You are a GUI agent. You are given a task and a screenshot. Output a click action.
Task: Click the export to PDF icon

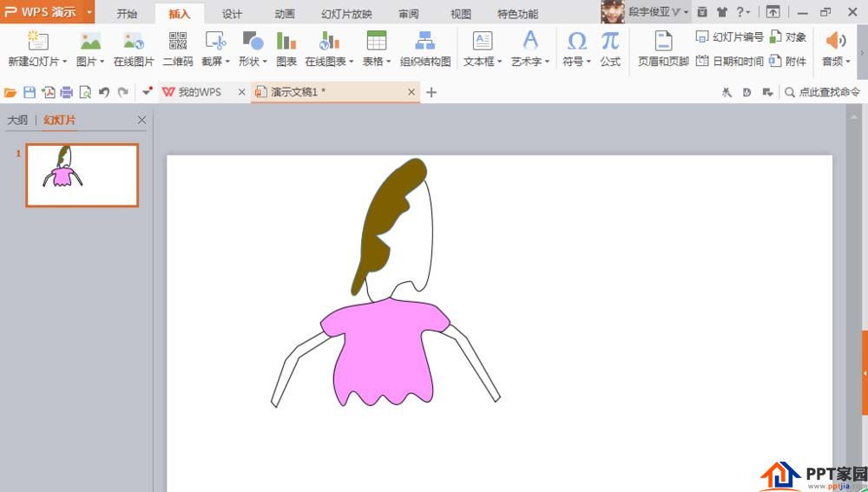48,92
